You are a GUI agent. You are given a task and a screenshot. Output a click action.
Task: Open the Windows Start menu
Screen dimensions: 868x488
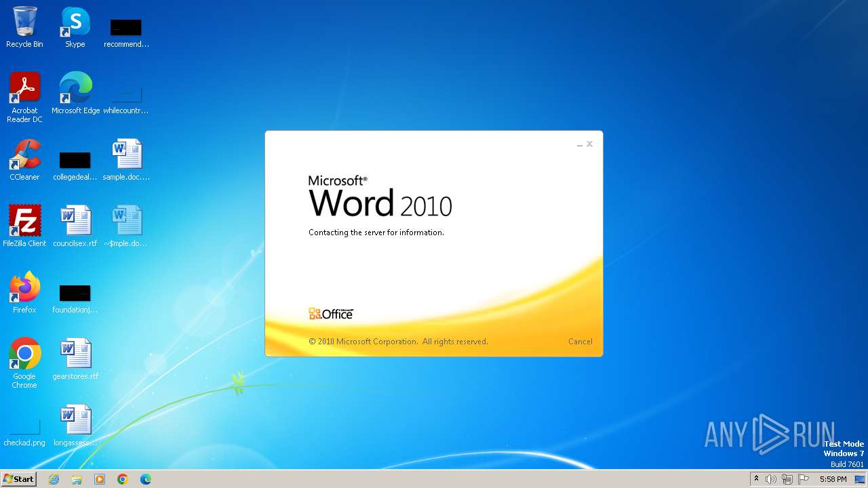[x=18, y=479]
